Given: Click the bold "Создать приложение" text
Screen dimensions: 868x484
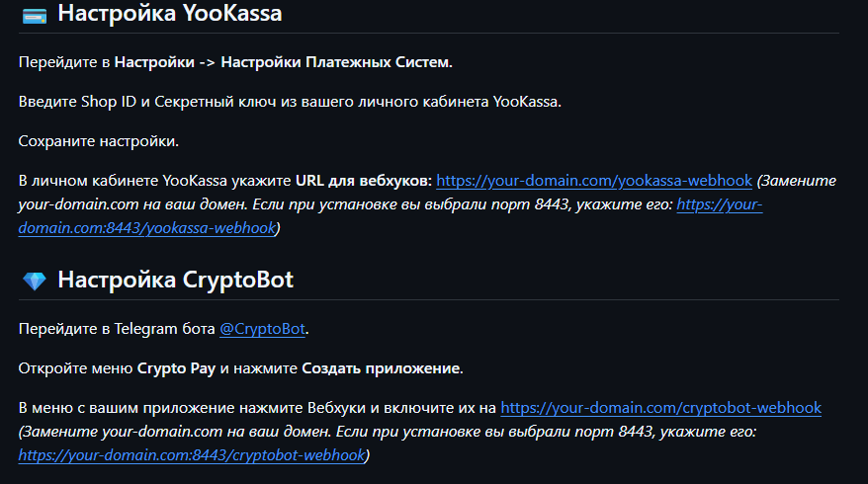Looking at the screenshot, I should point(381,367).
